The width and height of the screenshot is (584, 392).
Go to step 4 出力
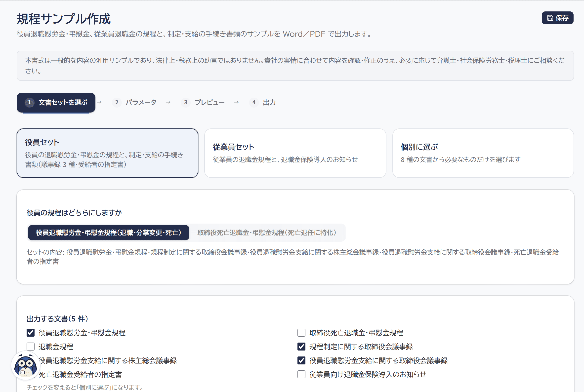(x=263, y=103)
